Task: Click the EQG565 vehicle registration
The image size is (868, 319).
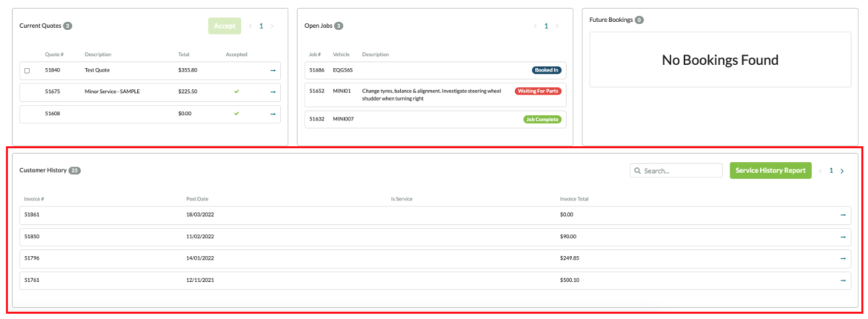Action: 342,70
